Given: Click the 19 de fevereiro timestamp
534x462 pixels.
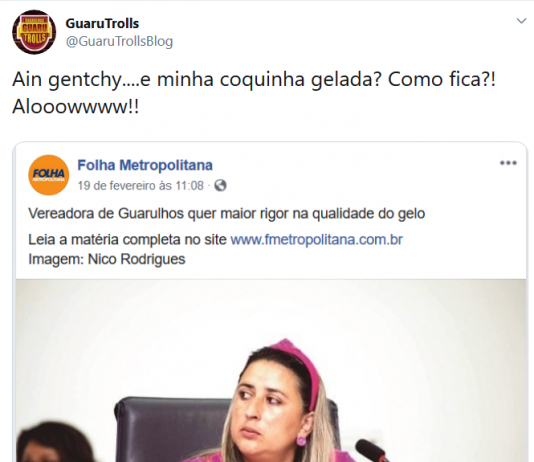Looking at the screenshot, I should click(x=140, y=186).
